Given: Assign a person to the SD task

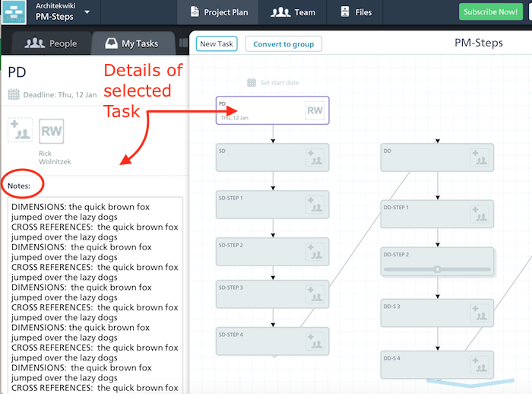Looking at the screenshot, I should click(x=315, y=157).
